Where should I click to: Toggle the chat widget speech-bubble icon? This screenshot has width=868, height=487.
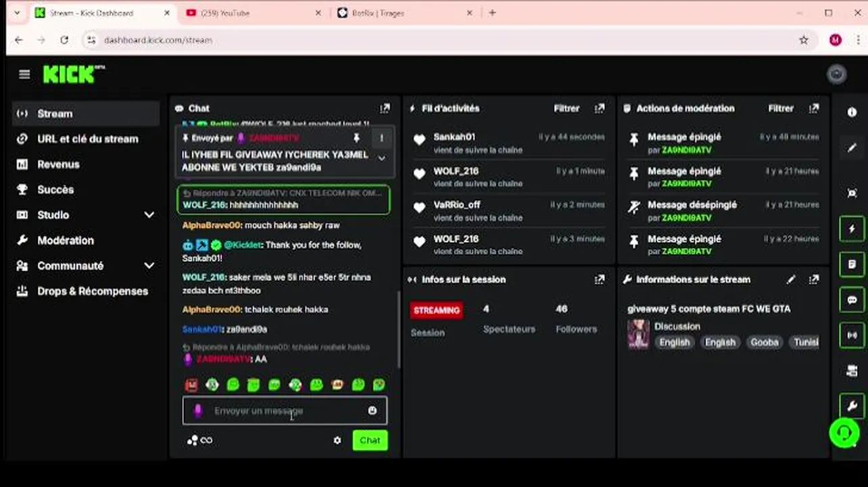point(852,300)
